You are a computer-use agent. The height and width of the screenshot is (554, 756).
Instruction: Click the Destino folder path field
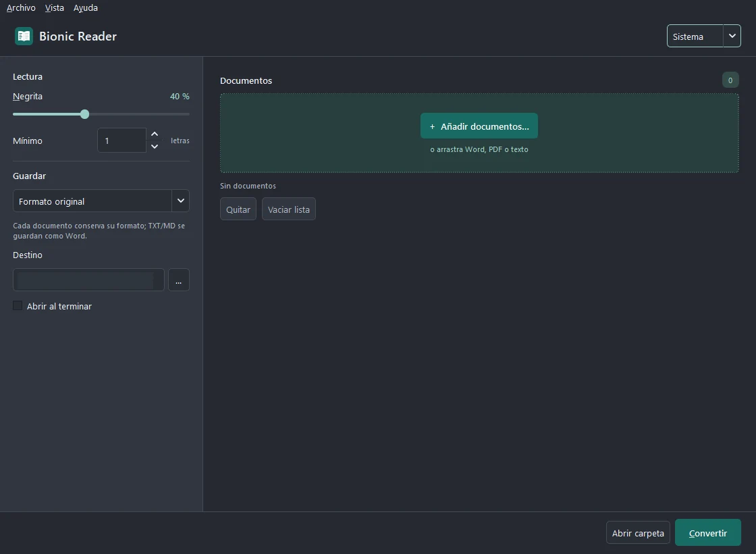tap(88, 280)
